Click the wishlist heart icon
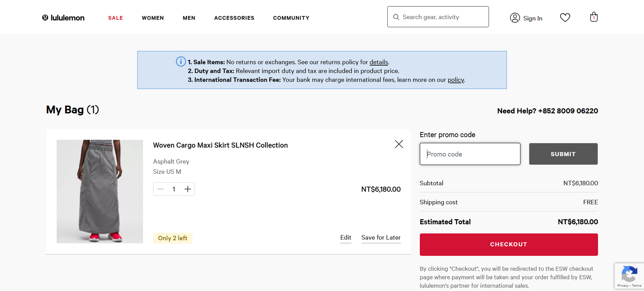This screenshot has height=291, width=644. pos(565,17)
